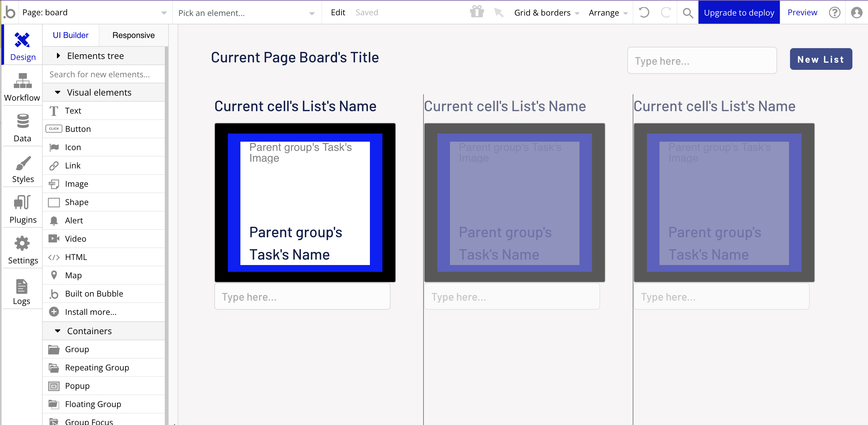Open the Page: board dropdown
Viewport: 868px width, 425px height.
(94, 13)
